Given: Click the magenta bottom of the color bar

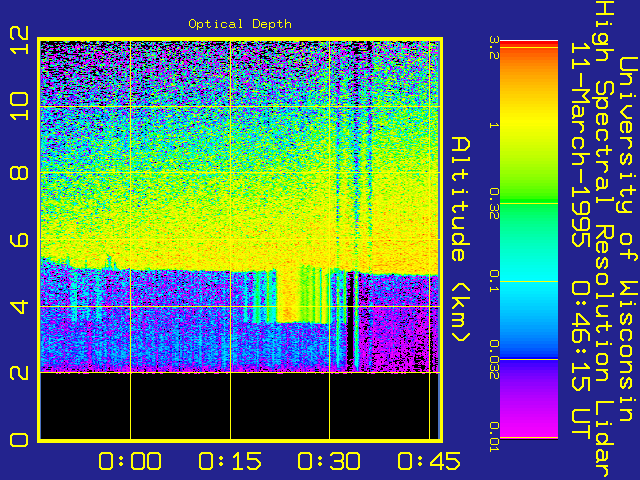Looking at the screenshot, I should (x=529, y=427).
